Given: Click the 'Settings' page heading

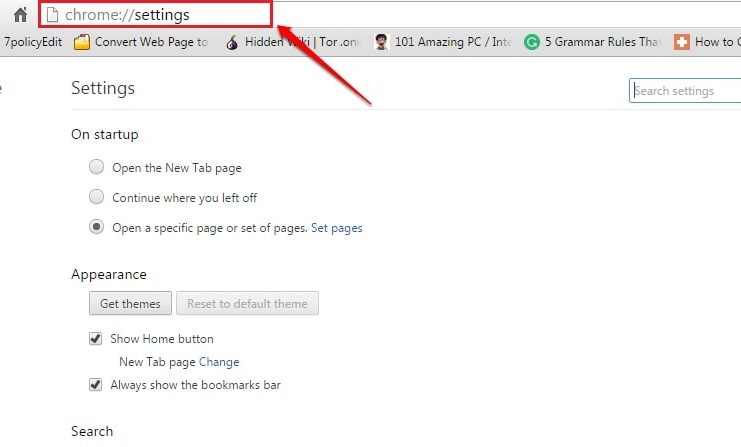Looking at the screenshot, I should 103,88.
